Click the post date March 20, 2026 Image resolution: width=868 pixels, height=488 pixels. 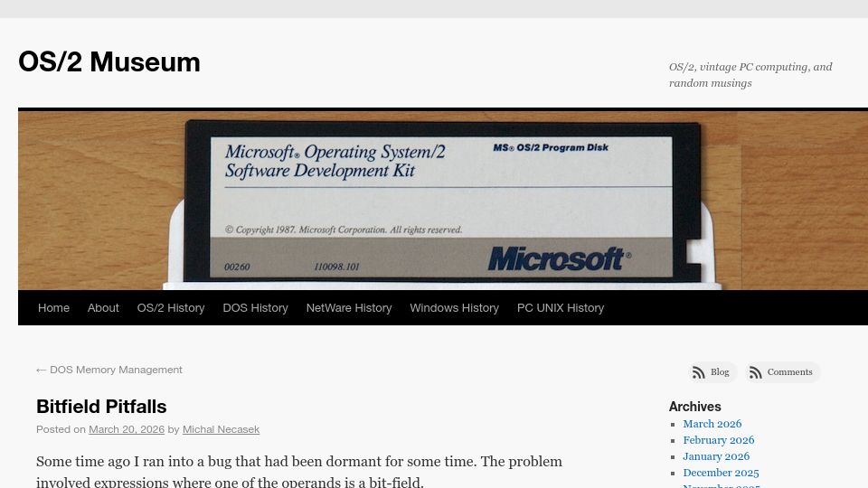[x=127, y=429]
